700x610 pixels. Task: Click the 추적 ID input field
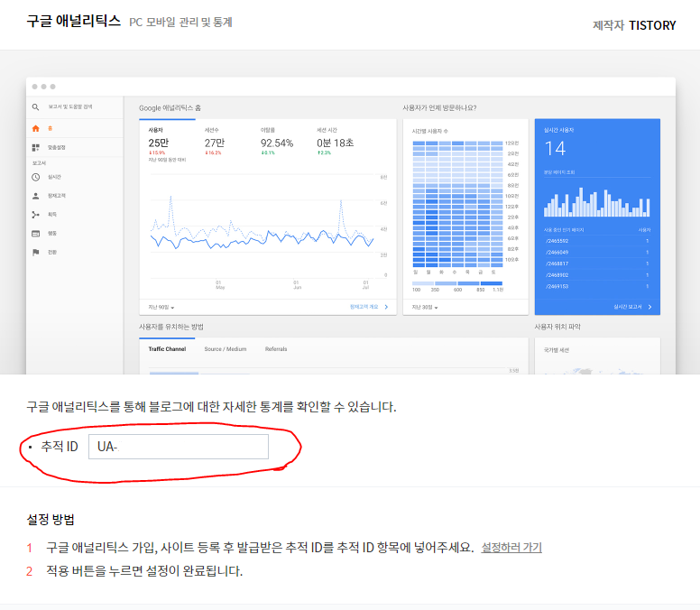(x=179, y=447)
